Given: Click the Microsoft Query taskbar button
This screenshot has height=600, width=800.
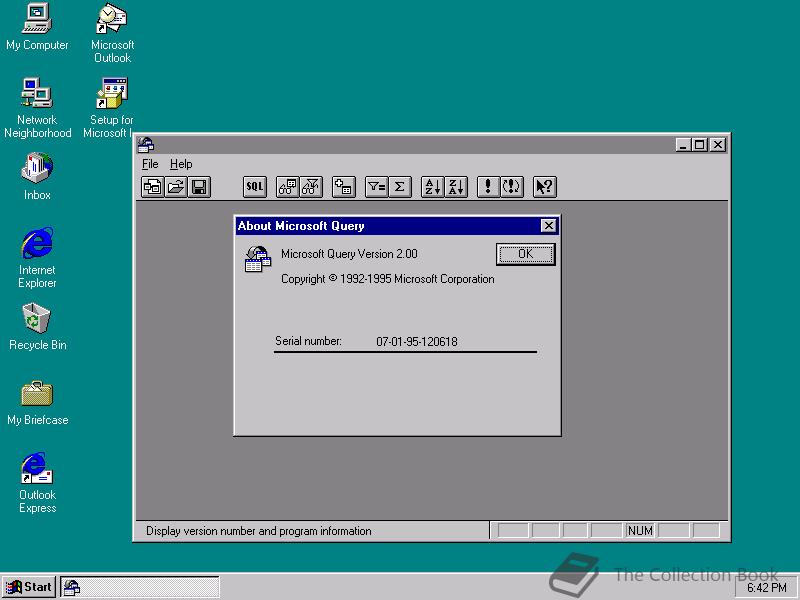Looking at the screenshot, I should tap(140, 587).
